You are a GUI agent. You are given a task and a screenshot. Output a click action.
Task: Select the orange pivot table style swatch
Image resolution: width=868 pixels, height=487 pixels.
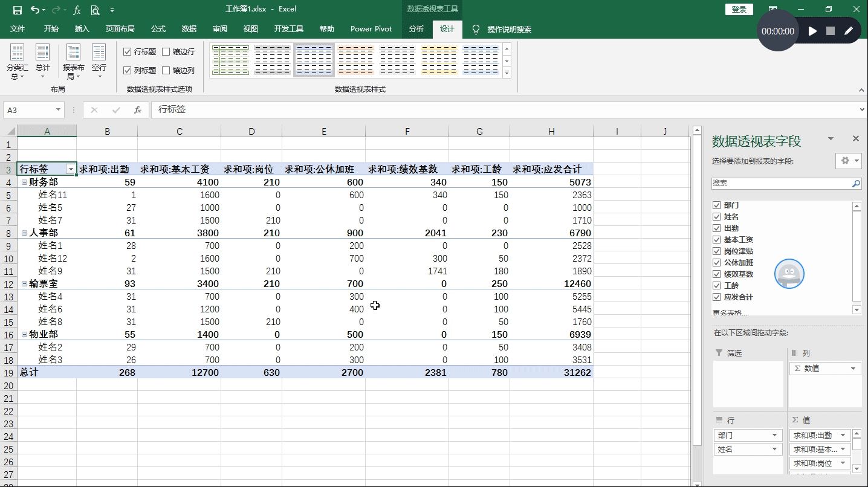(x=355, y=60)
